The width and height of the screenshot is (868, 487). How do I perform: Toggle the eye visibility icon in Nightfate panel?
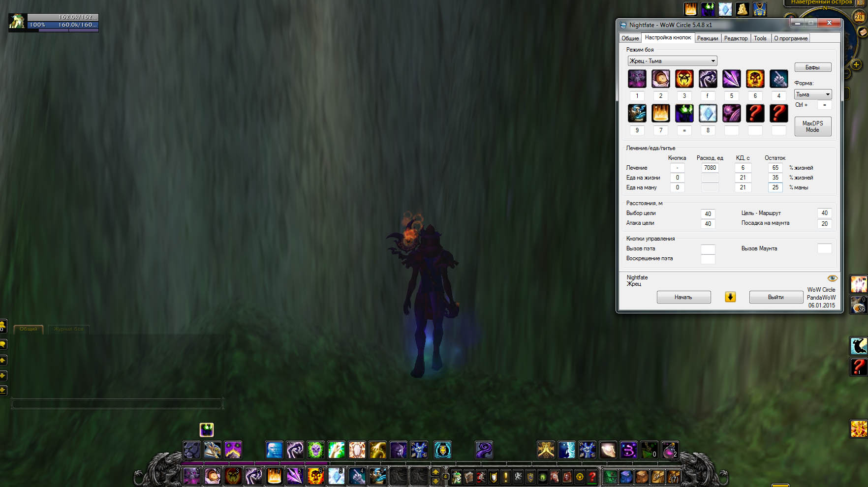click(832, 278)
